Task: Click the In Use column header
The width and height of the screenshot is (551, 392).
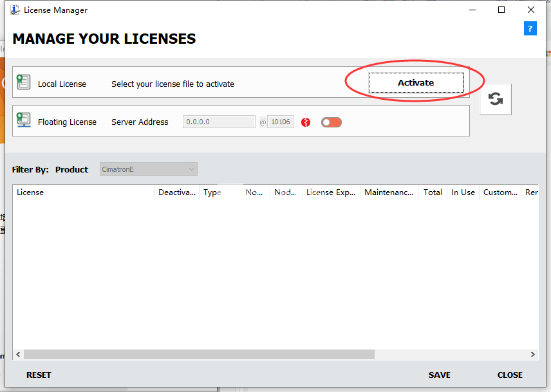Action: 463,192
